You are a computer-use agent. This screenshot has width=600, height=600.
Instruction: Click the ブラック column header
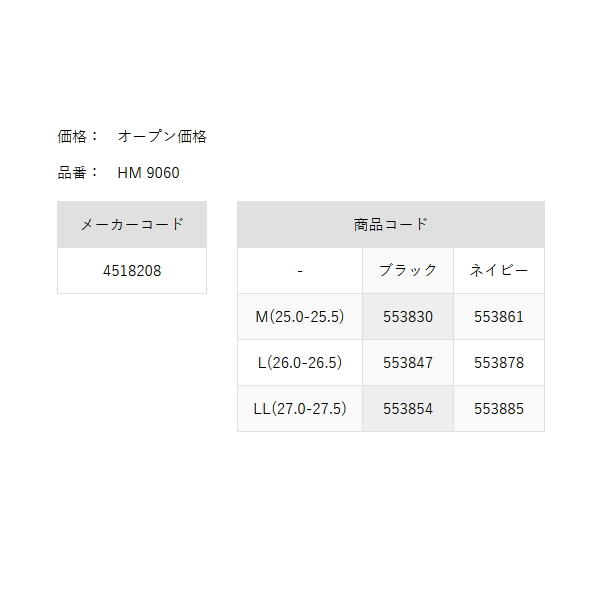coord(407,270)
